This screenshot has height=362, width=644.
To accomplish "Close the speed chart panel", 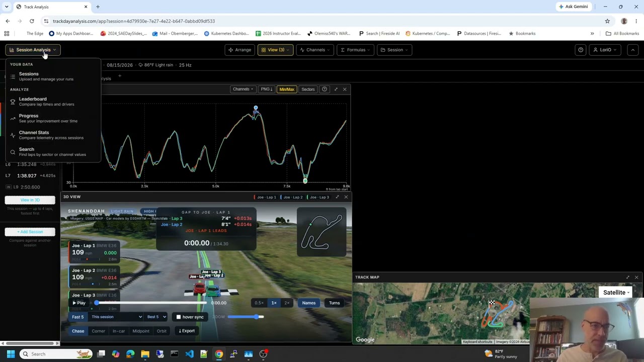I will (345, 89).
